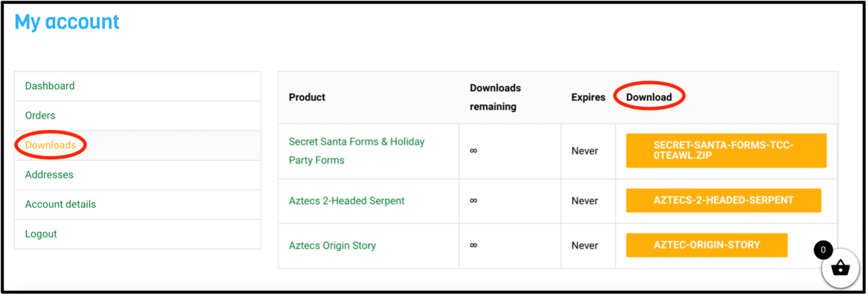Viewport: 868px width, 295px height.
Task: Open Secret Santa Forms & Holiday Party Forms product
Action: click(357, 151)
